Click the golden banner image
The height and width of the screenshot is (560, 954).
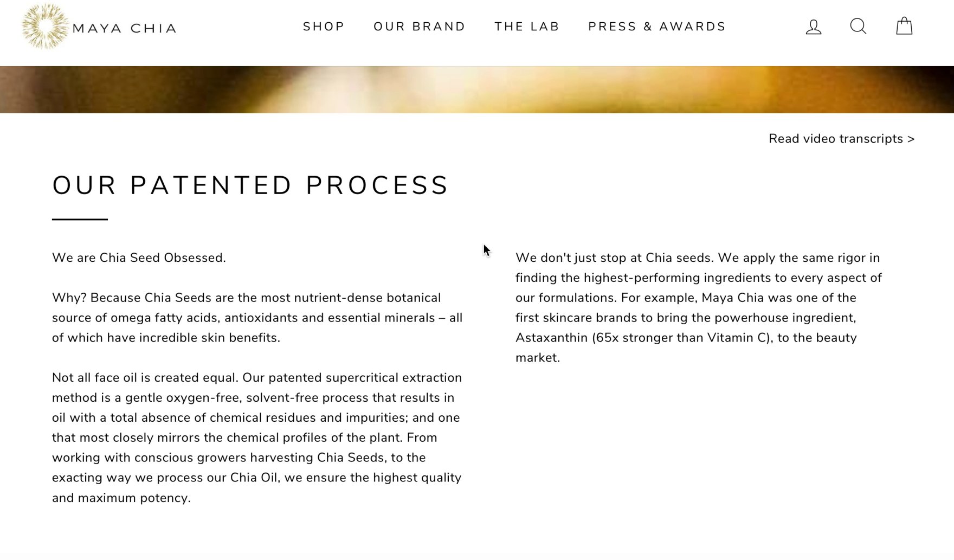point(477,89)
